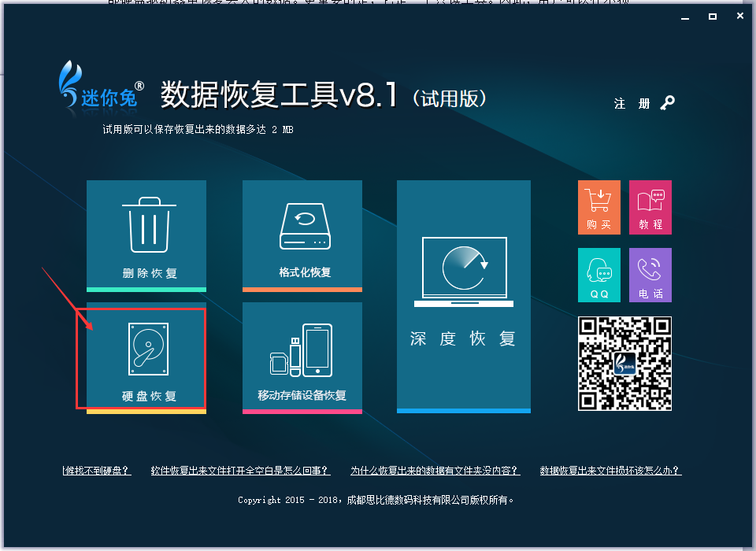Open the help link about 找不到硬盘
This screenshot has width=756, height=551.
97,471
